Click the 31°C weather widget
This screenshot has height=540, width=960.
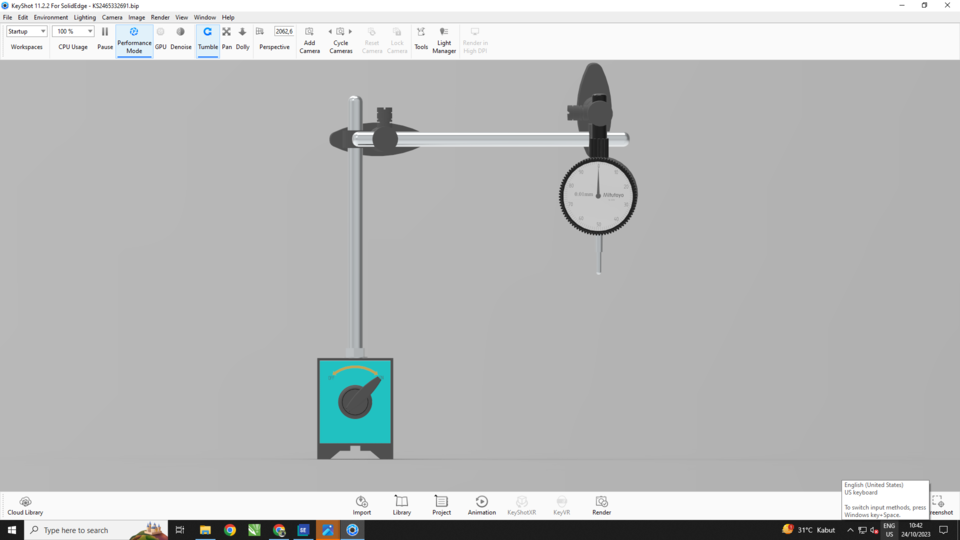tap(809, 530)
